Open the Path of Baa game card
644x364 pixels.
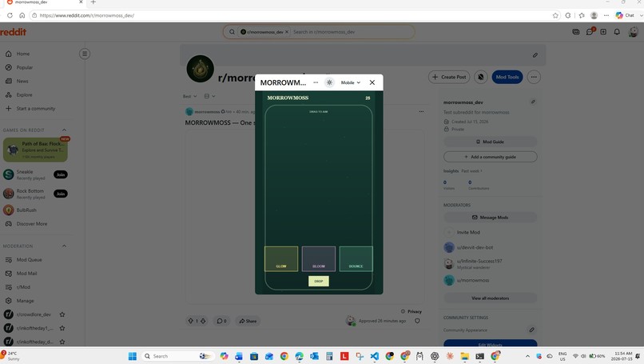[x=35, y=150]
